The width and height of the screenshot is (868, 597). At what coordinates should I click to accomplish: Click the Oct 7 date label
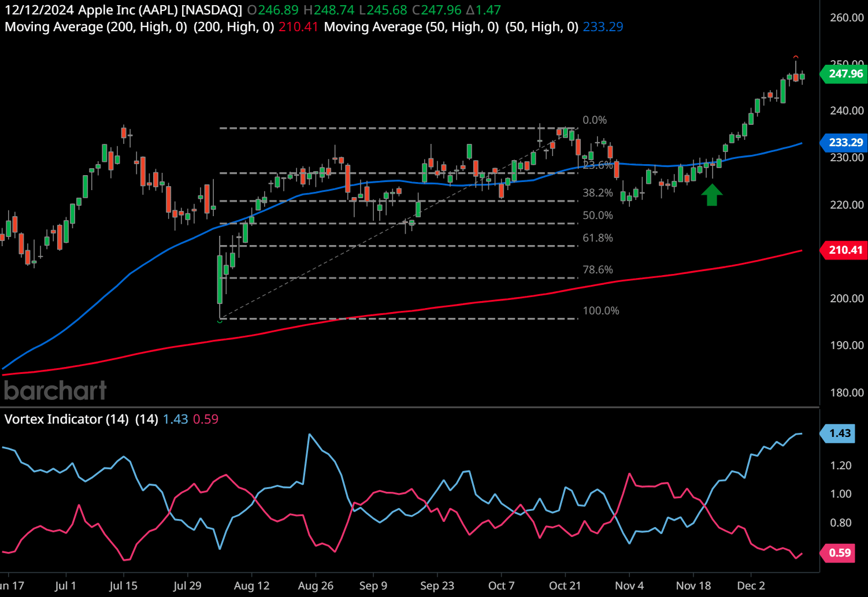[501, 585]
